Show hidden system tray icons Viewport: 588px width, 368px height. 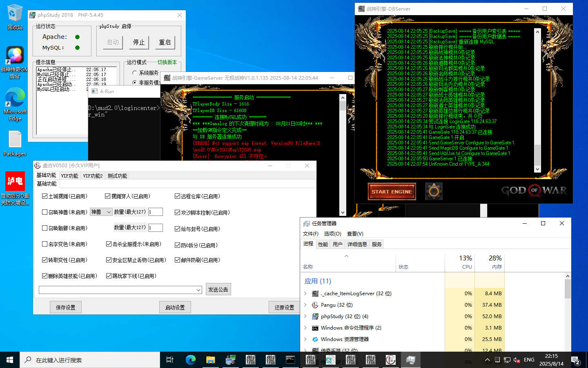tap(487, 360)
